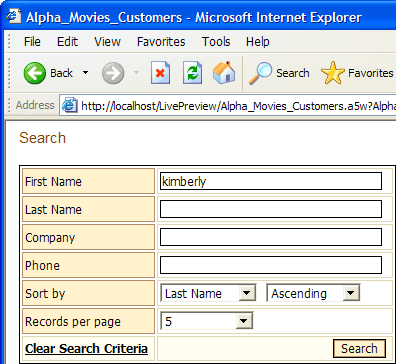Open the View menu
Screen dimensions: 396x364
[107, 42]
